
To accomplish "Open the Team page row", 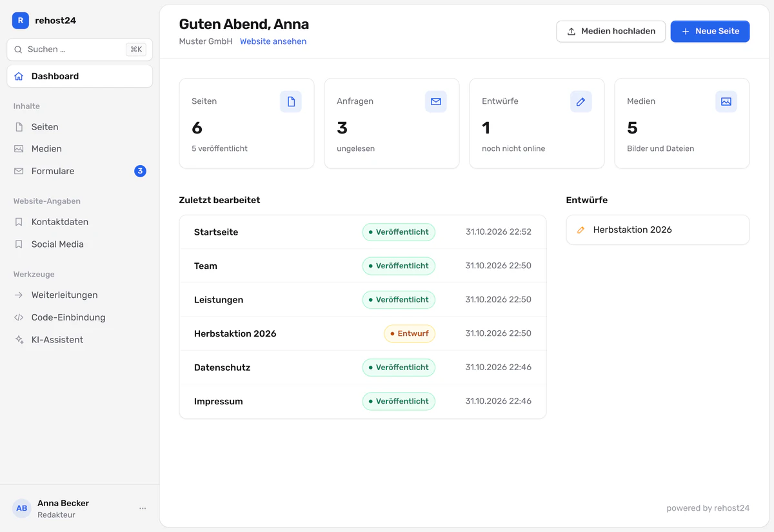I will point(362,266).
